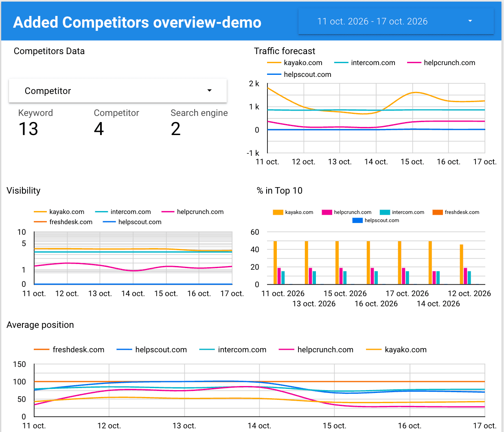Toggle helpcrunch.com in Traffic forecast legend
The image size is (504, 432).
(441, 63)
